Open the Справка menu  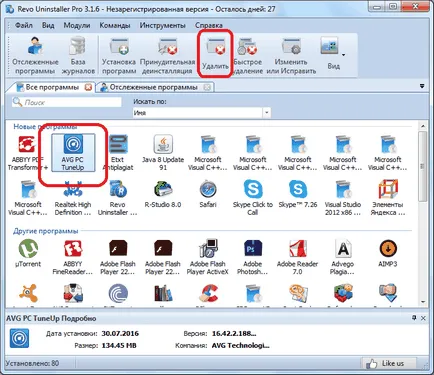[x=209, y=25]
